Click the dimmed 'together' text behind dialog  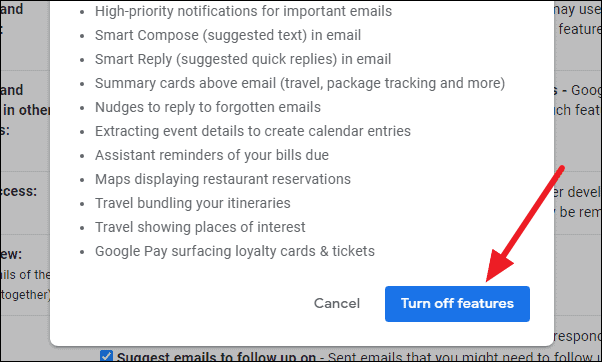[25, 295]
